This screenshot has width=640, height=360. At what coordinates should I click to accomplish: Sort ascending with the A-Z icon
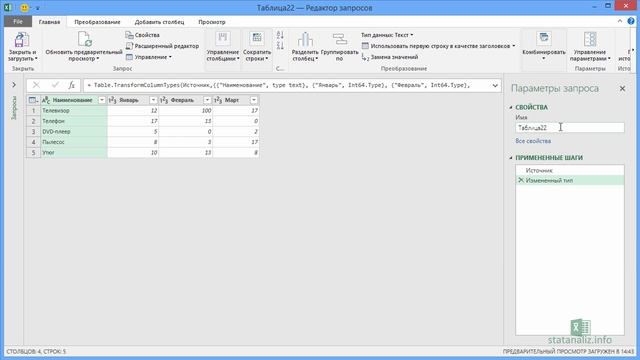pyautogui.click(x=280, y=35)
